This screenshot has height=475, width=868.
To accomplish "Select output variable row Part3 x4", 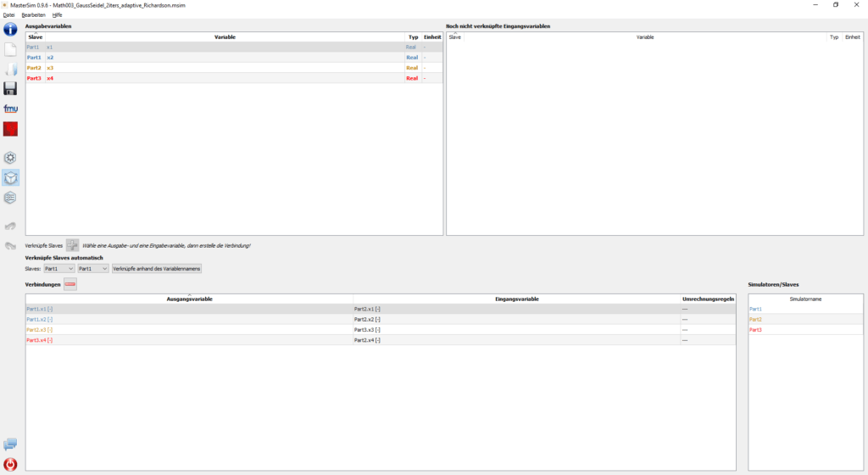I will pyautogui.click(x=234, y=78).
